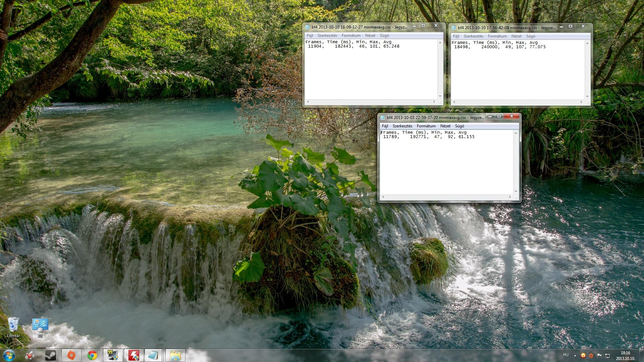Open the HU language selector
The image size is (644, 362).
(x=566, y=355)
